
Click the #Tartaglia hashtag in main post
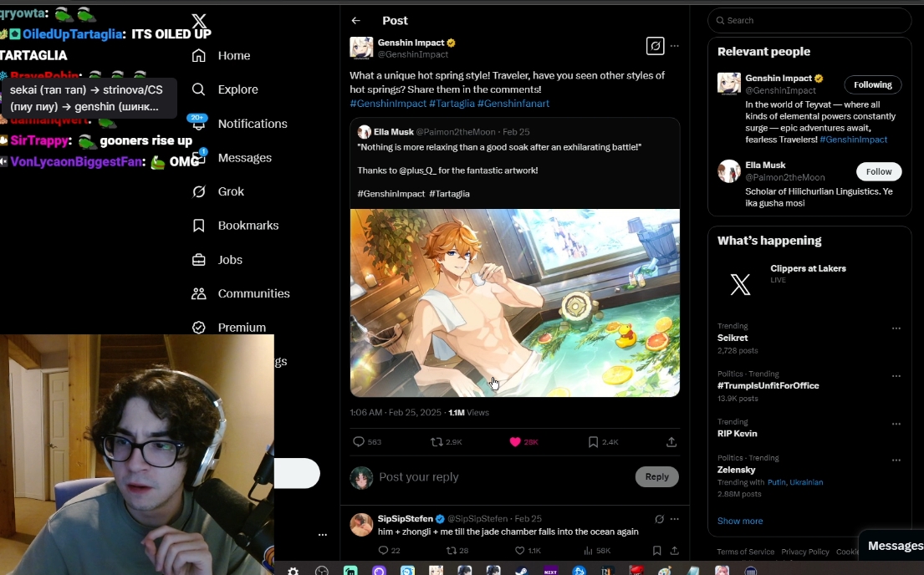[x=452, y=104]
